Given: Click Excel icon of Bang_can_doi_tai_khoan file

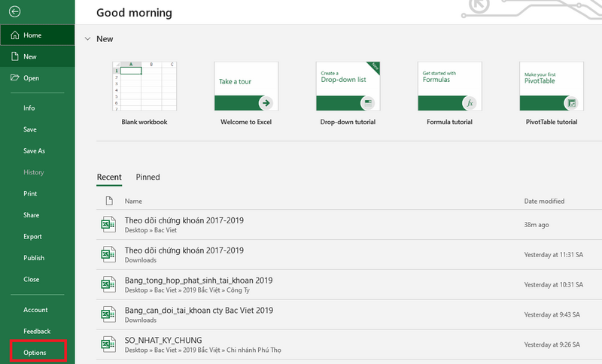Looking at the screenshot, I should pyautogui.click(x=108, y=314).
